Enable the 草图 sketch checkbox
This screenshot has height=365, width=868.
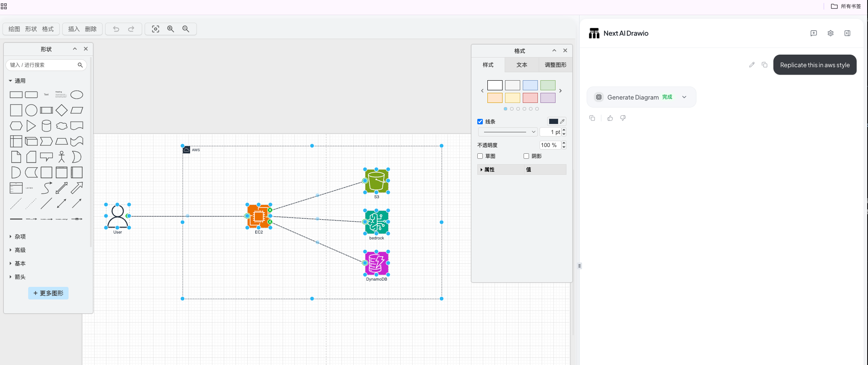pyautogui.click(x=480, y=156)
